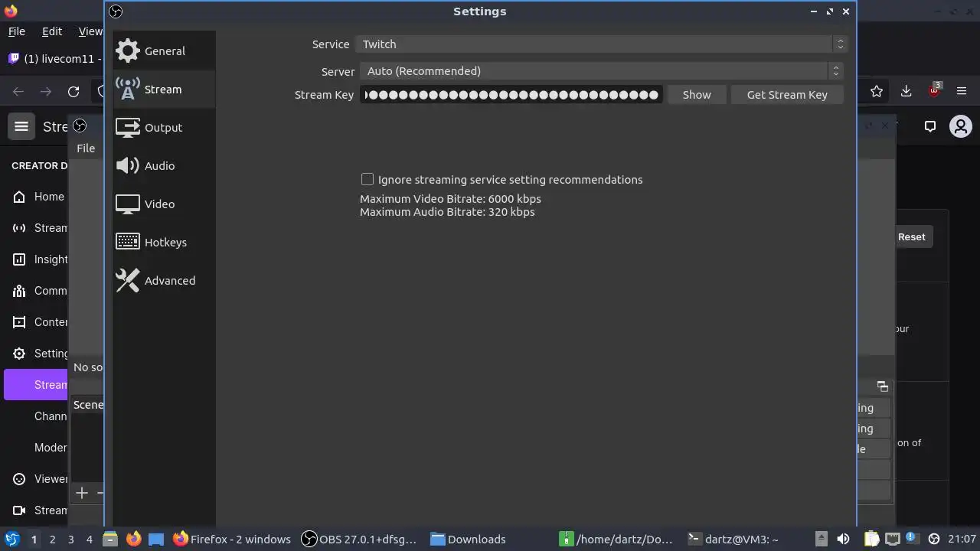Switch to workspace 3 in the taskbar
This screenshot has height=551, width=980.
click(70, 540)
